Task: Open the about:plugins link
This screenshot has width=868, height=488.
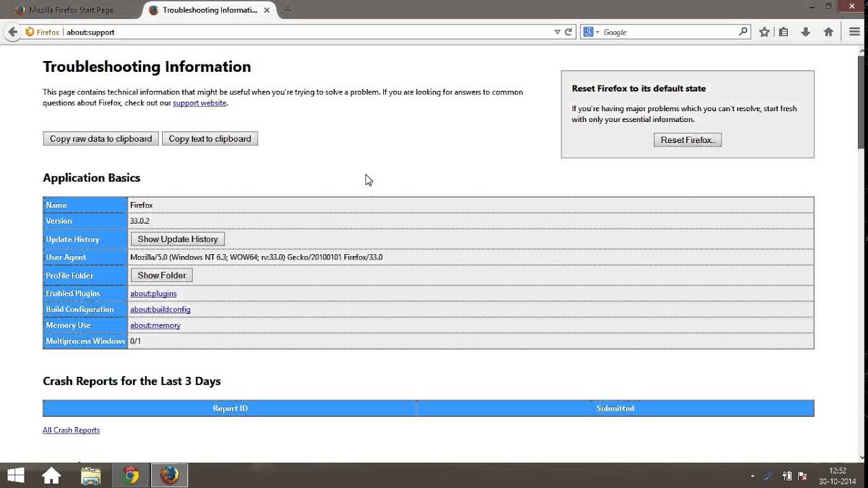Action: coord(153,293)
